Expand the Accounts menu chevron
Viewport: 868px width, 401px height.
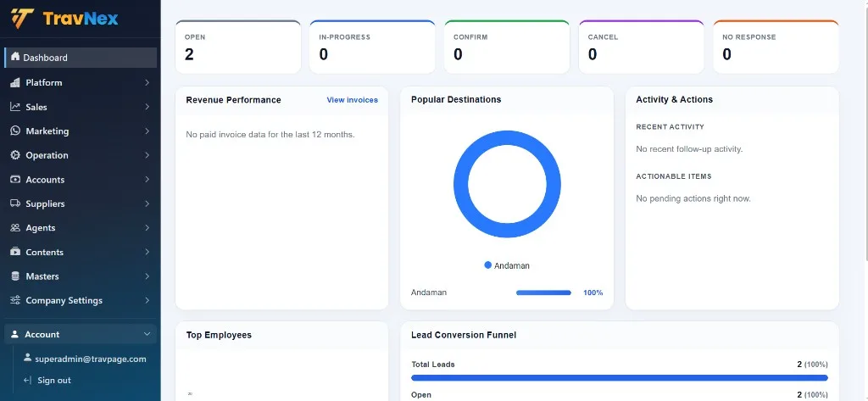click(x=147, y=180)
